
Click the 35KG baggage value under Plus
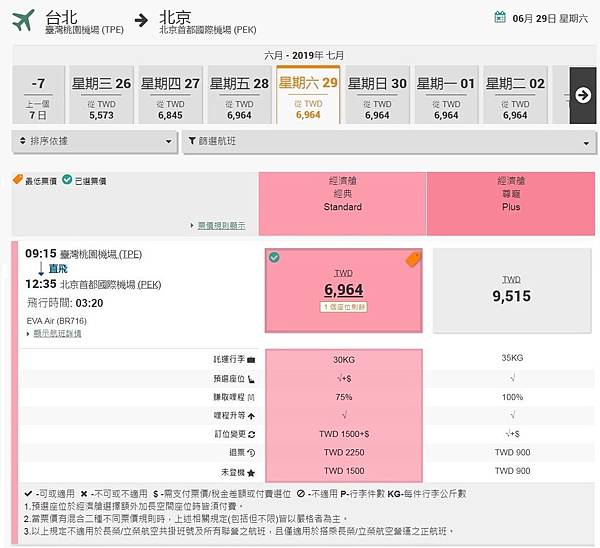pyautogui.click(x=512, y=358)
